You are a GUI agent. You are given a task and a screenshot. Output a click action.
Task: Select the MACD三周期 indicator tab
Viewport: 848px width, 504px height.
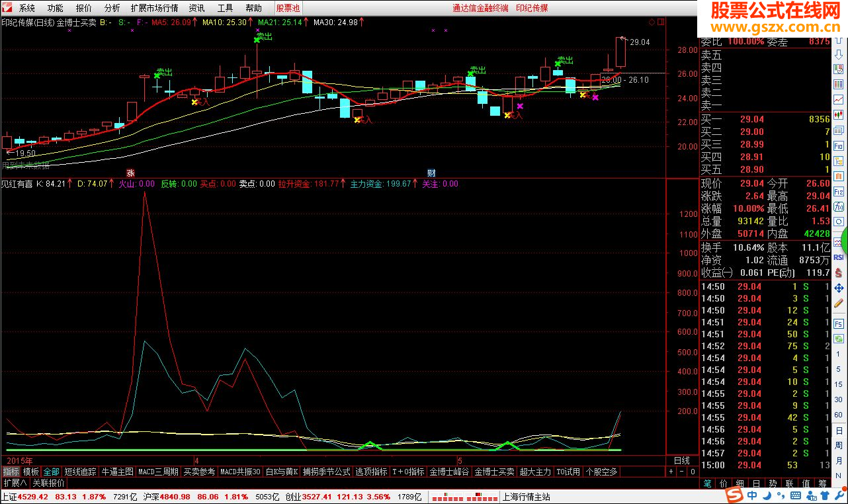click(x=158, y=472)
